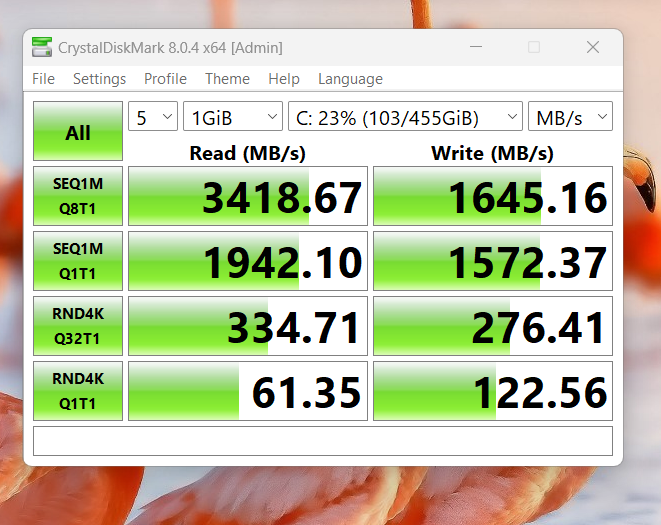Click the SEQ1M Q8T1 read result 3418.67

pos(248,196)
